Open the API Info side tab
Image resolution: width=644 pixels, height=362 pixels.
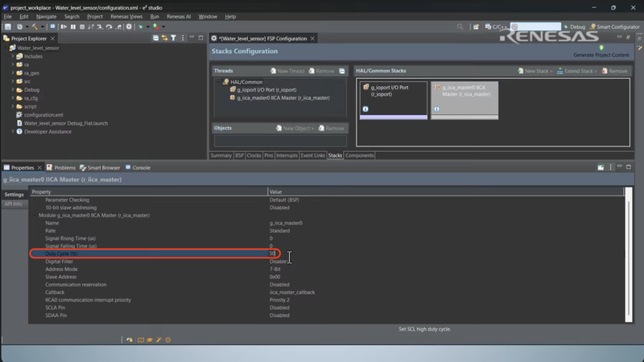coord(14,204)
